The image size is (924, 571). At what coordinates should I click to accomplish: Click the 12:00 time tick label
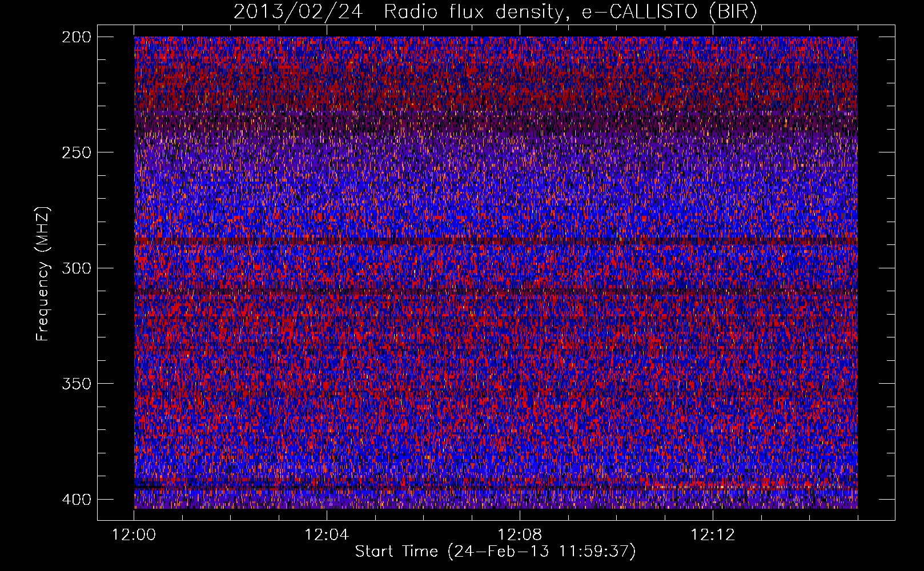point(134,535)
